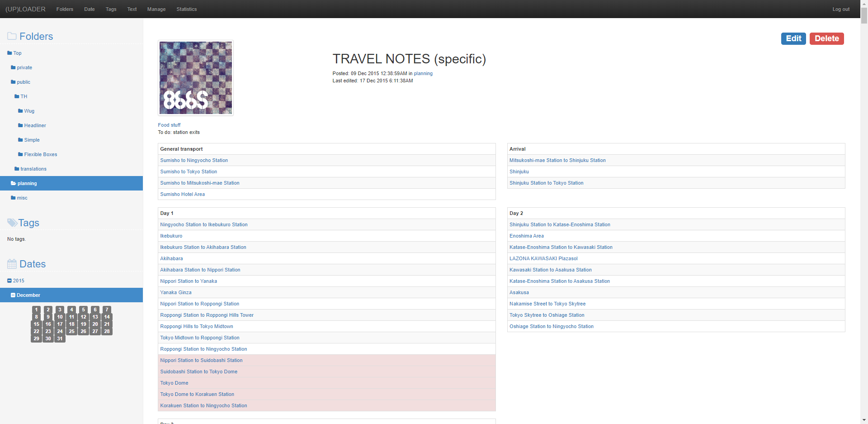
Task: Click the folder icon next to Flexible Boxes
Action: coord(20,155)
